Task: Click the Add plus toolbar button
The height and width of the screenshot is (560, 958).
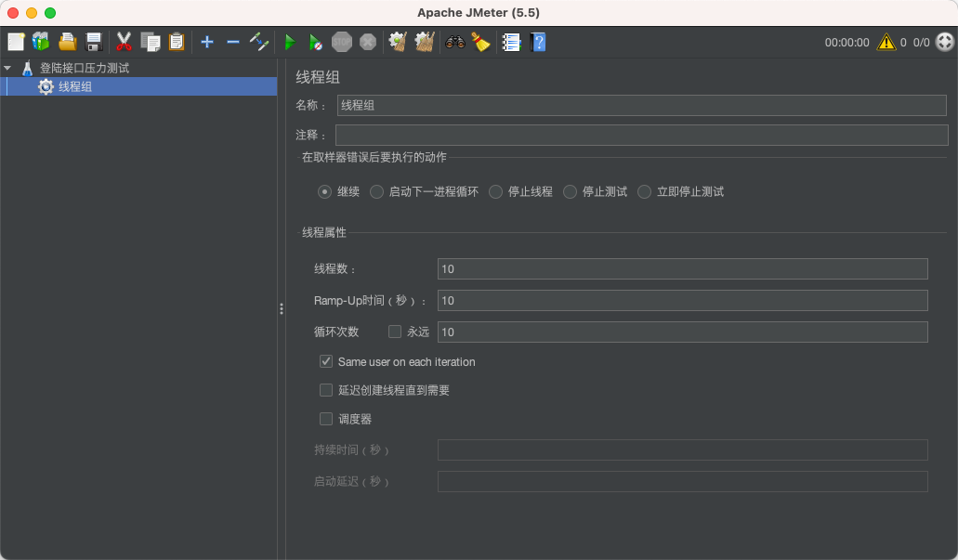Action: point(207,42)
